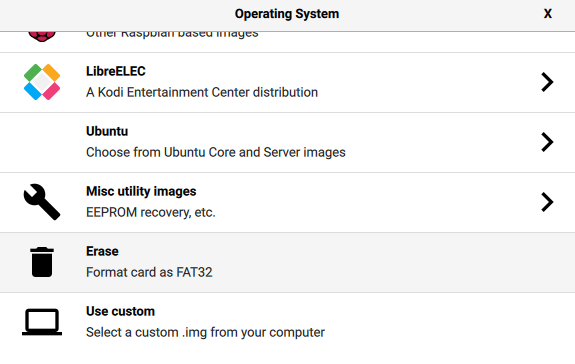Close the Operating System dialog with X

[x=547, y=14]
